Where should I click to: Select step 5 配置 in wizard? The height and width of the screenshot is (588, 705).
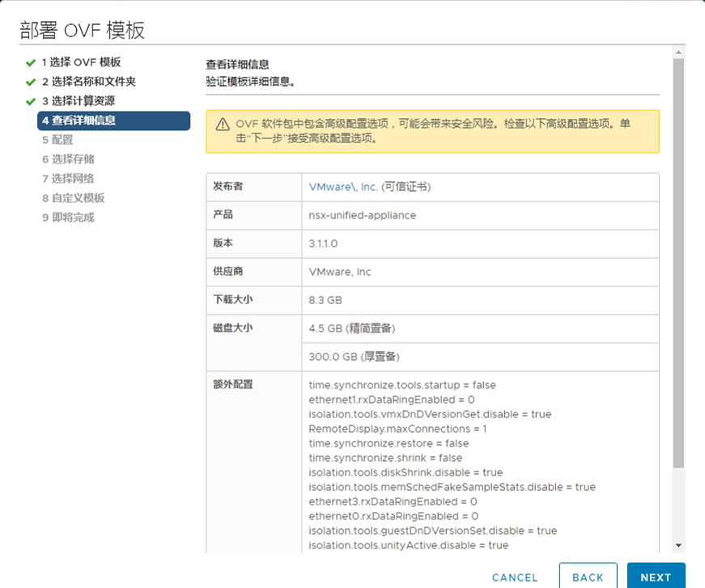[x=57, y=140]
